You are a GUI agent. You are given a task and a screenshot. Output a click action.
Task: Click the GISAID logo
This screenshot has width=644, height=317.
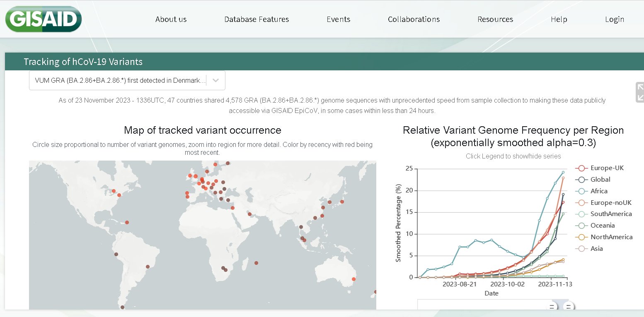pyautogui.click(x=43, y=19)
